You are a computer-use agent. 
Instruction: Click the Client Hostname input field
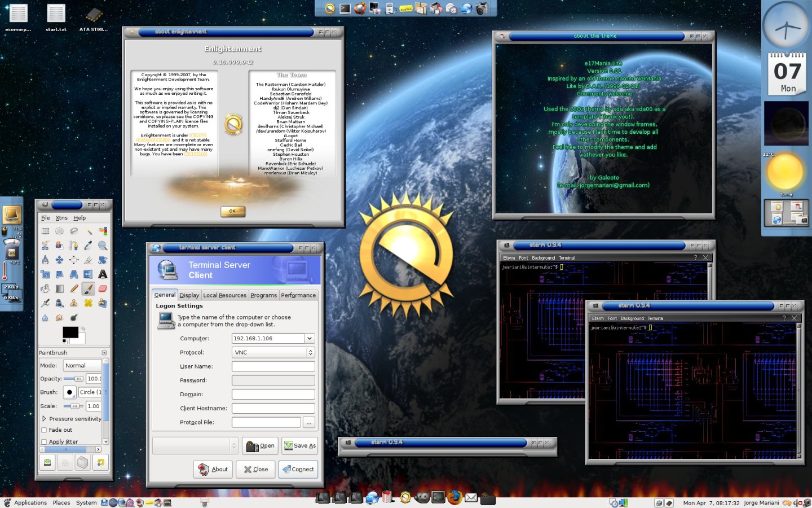point(273,409)
